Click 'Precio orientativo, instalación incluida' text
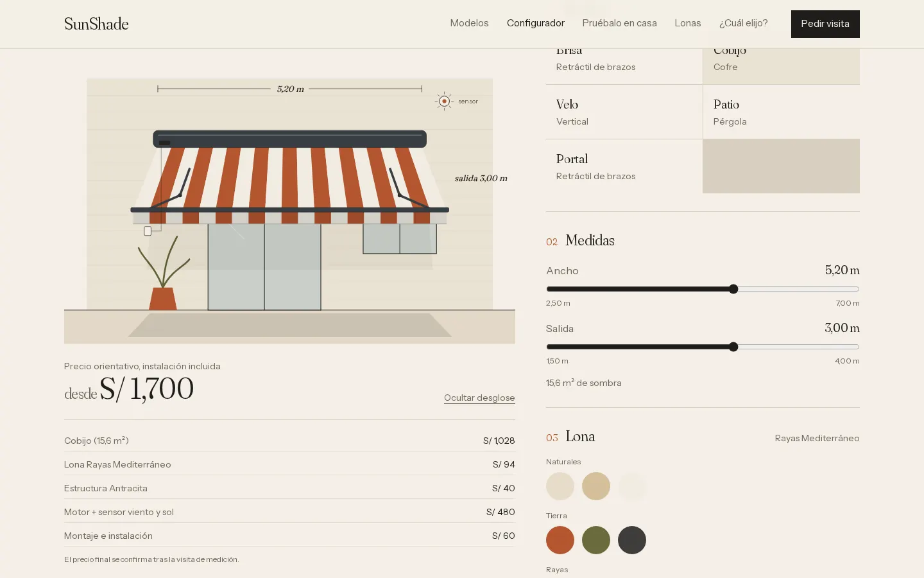Viewport: 924px width, 578px height. 142,366
